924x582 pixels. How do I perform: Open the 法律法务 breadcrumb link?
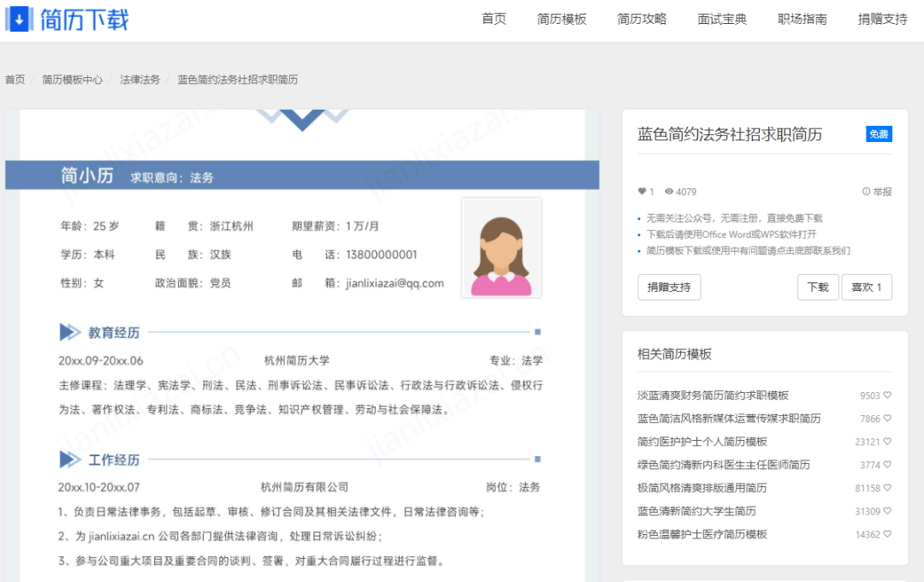(140, 79)
